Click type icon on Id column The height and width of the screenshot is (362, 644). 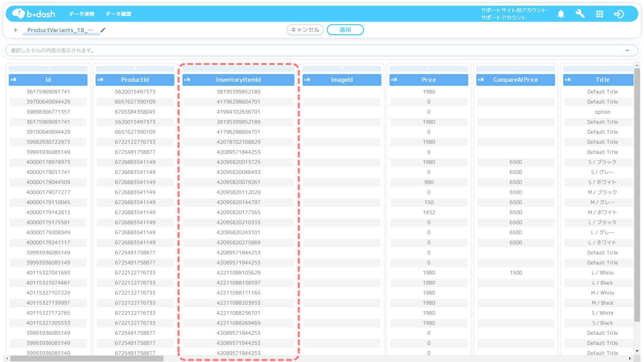13,80
